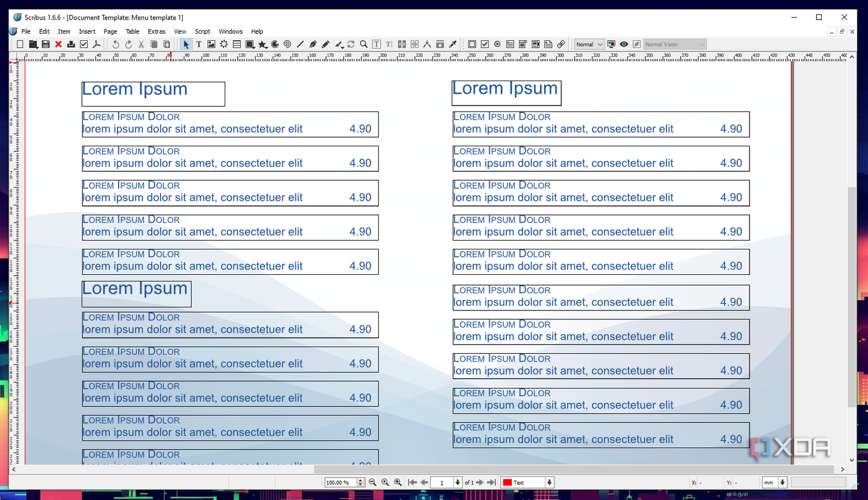Open the Script menu
Screen dimensions: 868x500
click(202, 31)
